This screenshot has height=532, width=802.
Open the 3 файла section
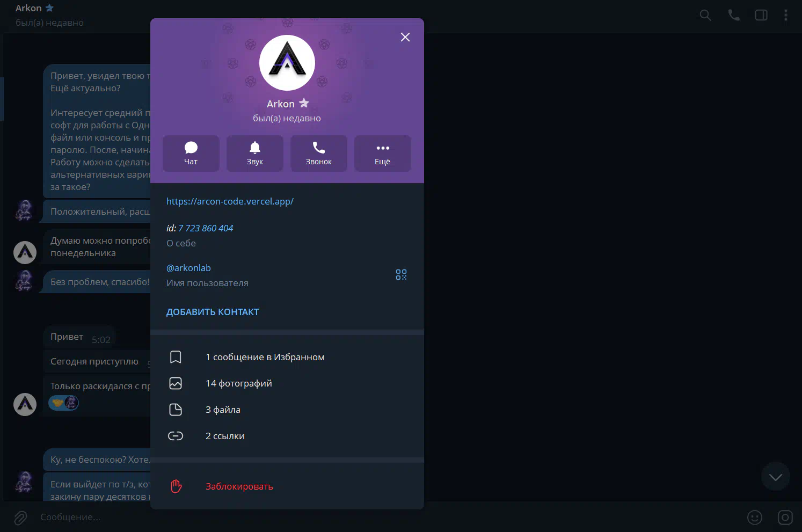(x=223, y=410)
